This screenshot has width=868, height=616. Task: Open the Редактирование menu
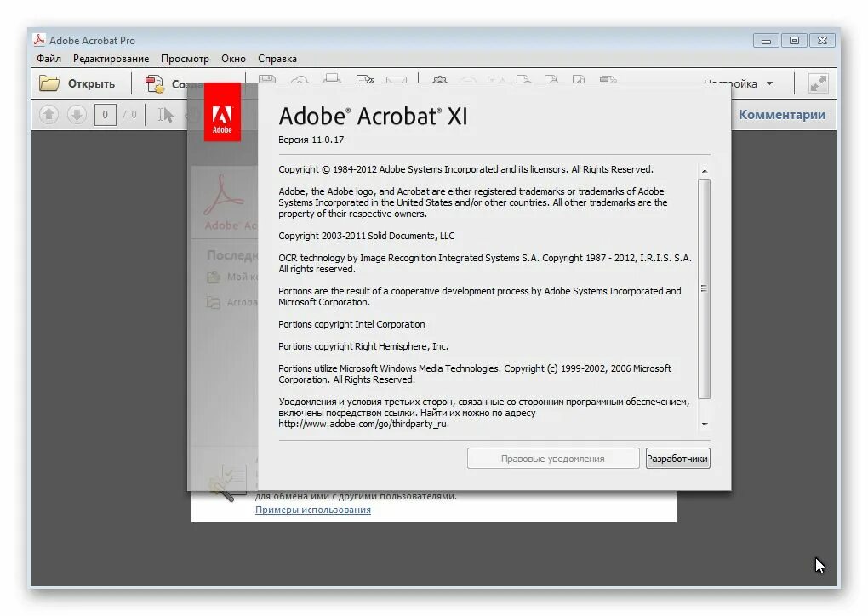[x=111, y=59]
